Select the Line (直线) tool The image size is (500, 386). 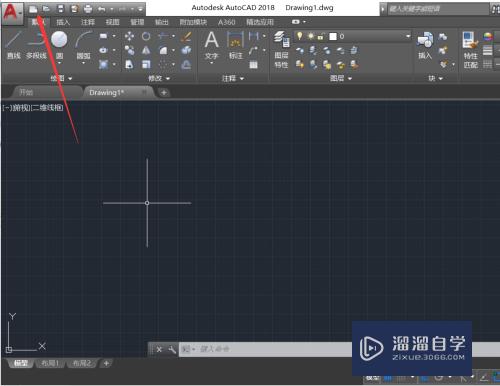[14, 46]
